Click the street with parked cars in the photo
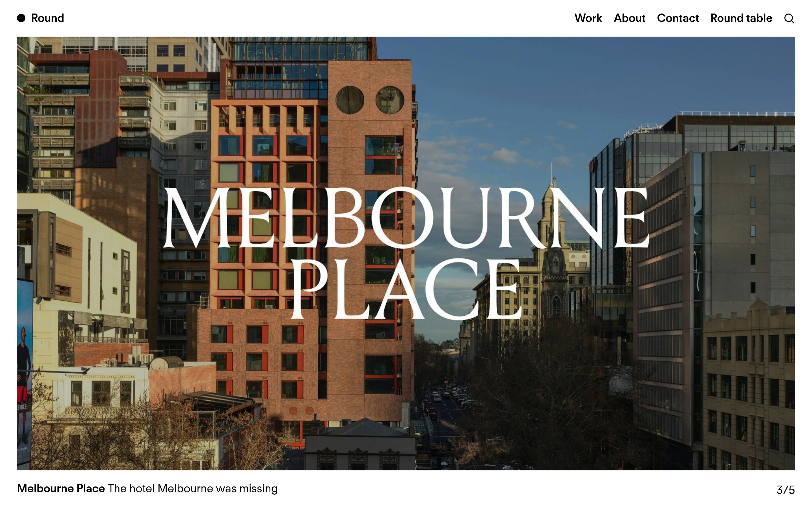This screenshot has width=812, height=507. 446,403
